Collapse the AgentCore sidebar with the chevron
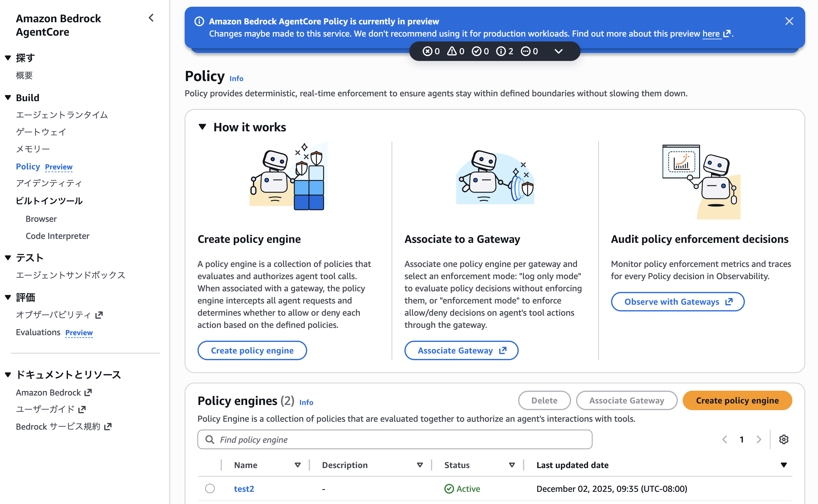 pos(151,18)
